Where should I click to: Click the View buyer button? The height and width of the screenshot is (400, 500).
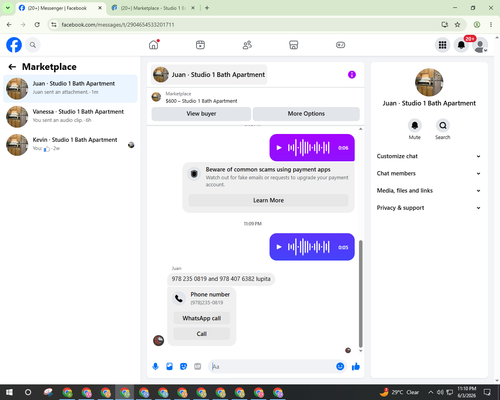coord(201,114)
